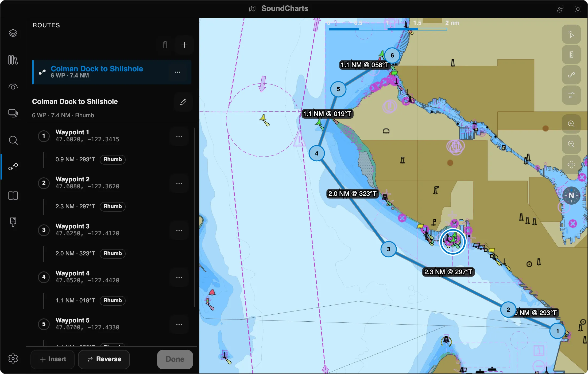Toggle Rhumb line type on 2.3 NM leg

(x=113, y=207)
